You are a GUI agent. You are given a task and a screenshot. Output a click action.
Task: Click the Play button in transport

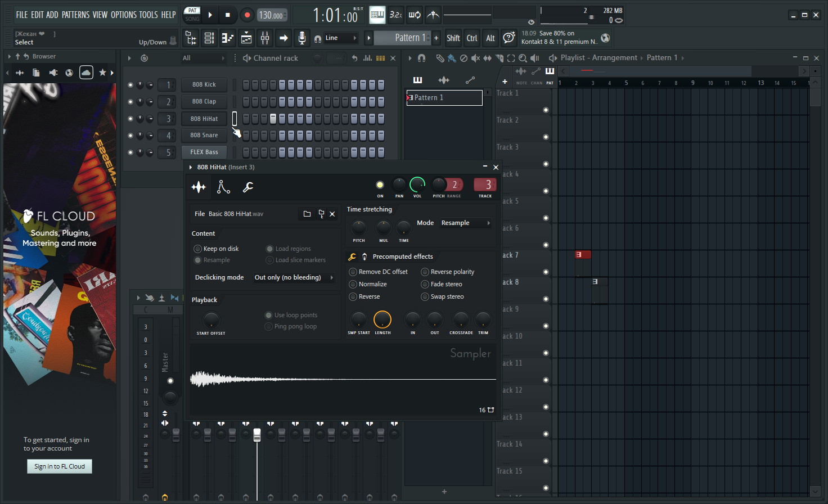click(210, 15)
